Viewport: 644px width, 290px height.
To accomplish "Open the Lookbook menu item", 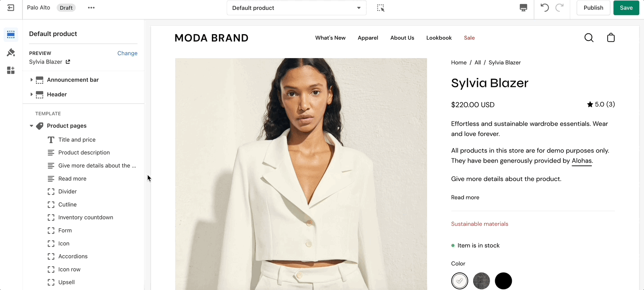I will 439,38.
